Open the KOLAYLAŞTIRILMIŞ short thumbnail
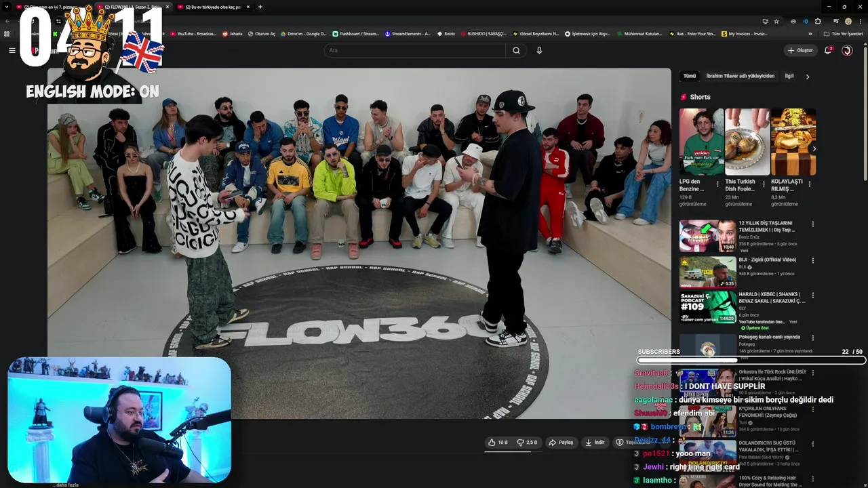 (793, 142)
